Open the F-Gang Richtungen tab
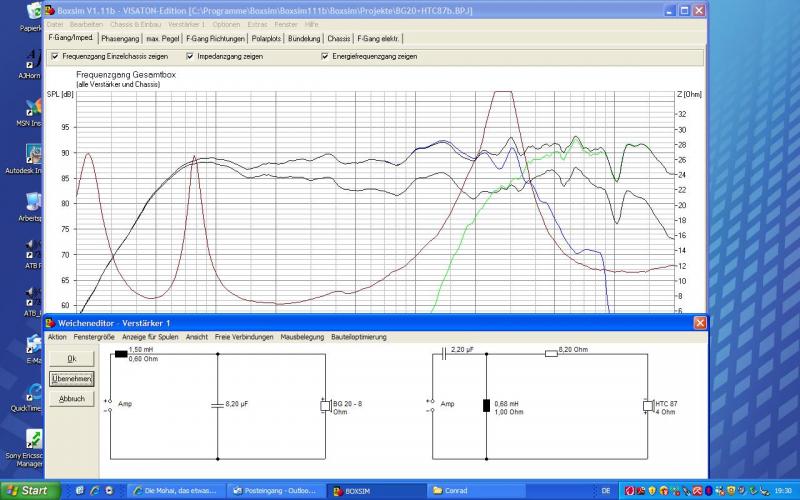 (x=215, y=38)
